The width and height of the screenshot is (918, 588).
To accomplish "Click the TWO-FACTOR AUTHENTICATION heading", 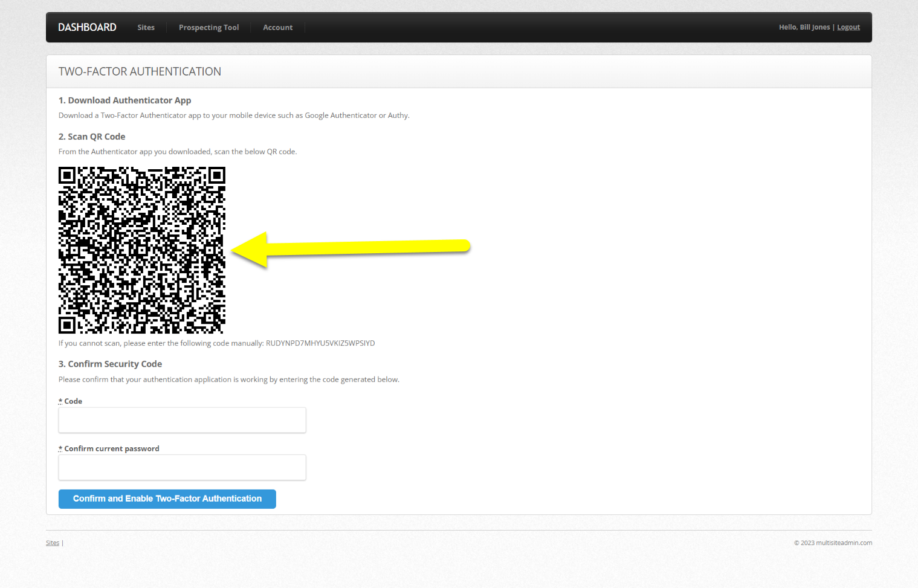I will [140, 71].
